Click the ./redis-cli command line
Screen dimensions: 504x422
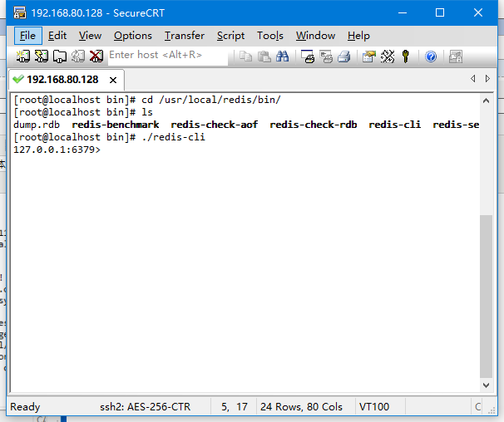click(x=109, y=137)
